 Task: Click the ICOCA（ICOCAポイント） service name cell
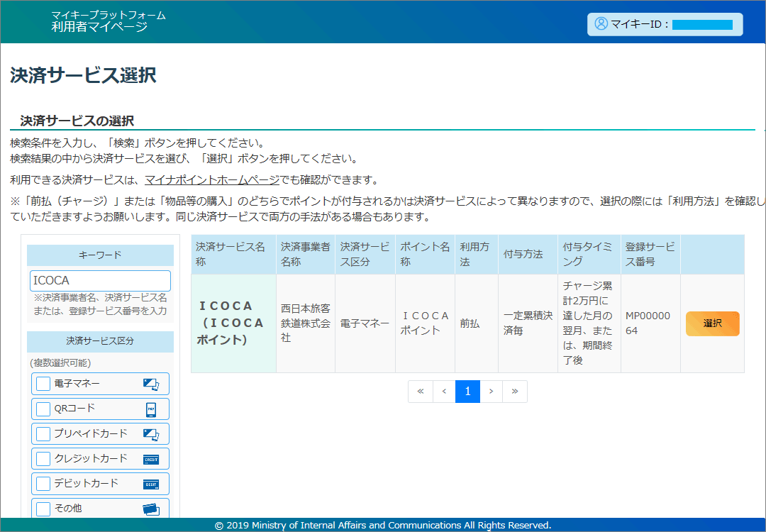pyautogui.click(x=233, y=323)
